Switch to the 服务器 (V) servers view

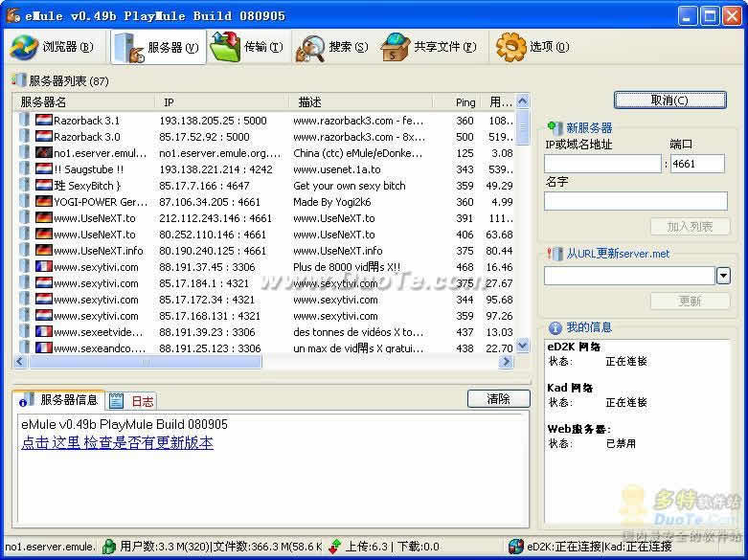pyautogui.click(x=158, y=47)
